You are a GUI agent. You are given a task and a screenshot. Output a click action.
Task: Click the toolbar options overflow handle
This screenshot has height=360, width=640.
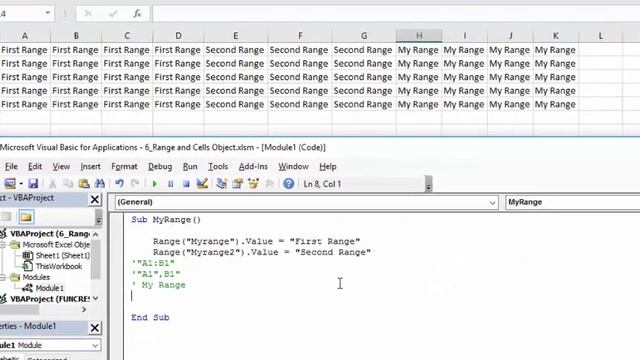(428, 184)
